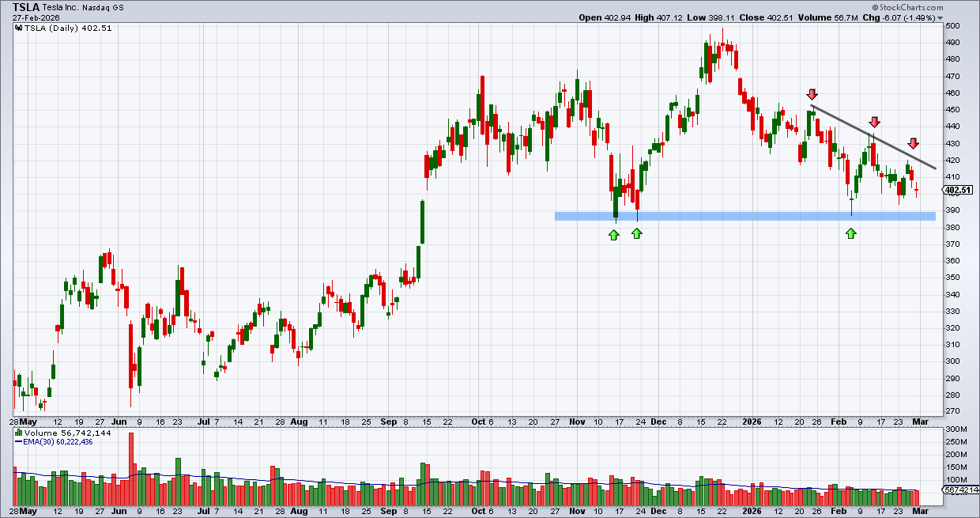Click the 320 price axis label
The height and width of the screenshot is (518, 980).
(953, 327)
